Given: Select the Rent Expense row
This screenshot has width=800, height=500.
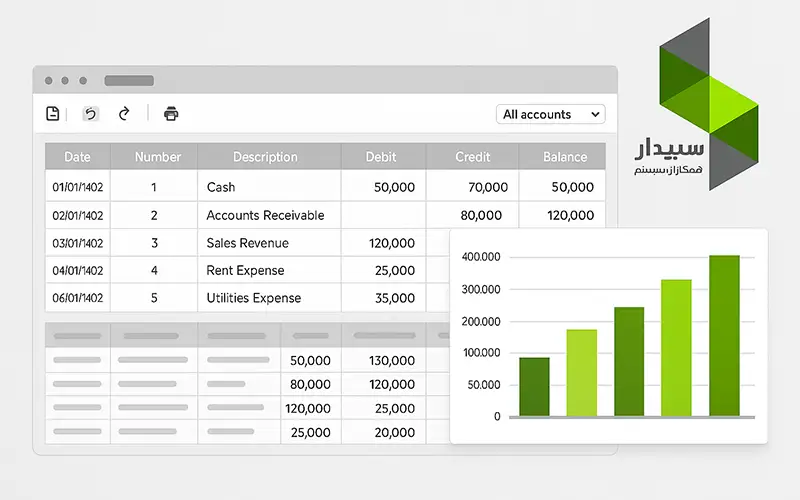Looking at the screenshot, I should (245, 270).
